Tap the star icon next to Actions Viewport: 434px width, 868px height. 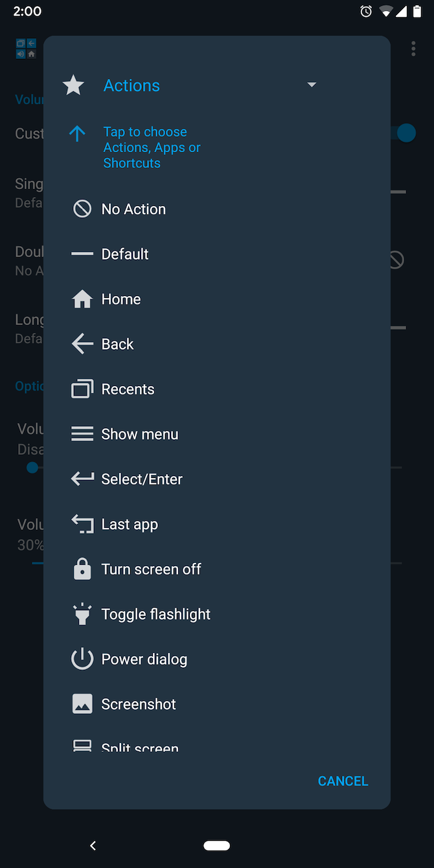click(x=73, y=85)
